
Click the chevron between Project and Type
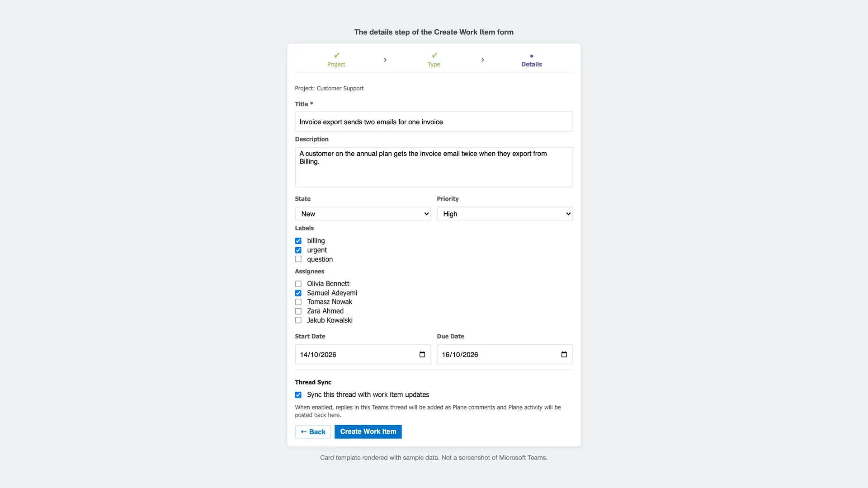tap(385, 60)
